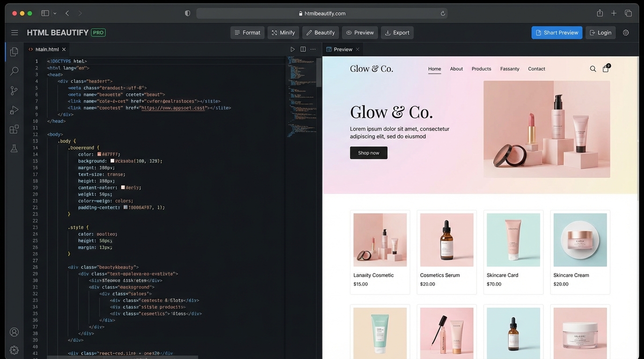Select the Source Control sidebar icon
The width and height of the screenshot is (644, 359).
[x=14, y=90]
